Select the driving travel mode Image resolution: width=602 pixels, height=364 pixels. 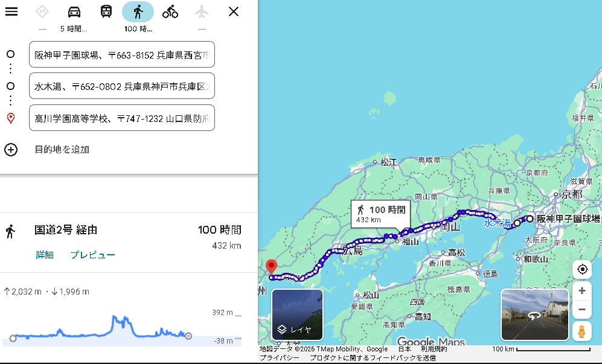[x=74, y=12]
